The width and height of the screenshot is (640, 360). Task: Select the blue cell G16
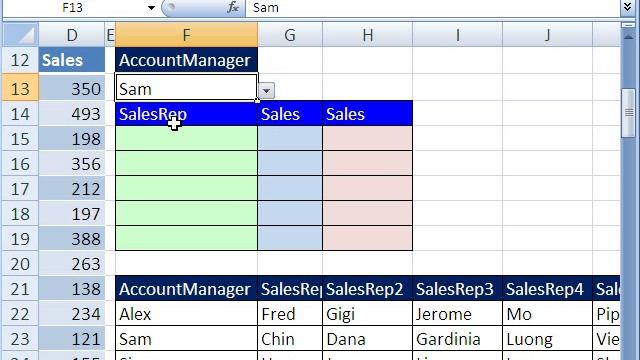(290, 163)
